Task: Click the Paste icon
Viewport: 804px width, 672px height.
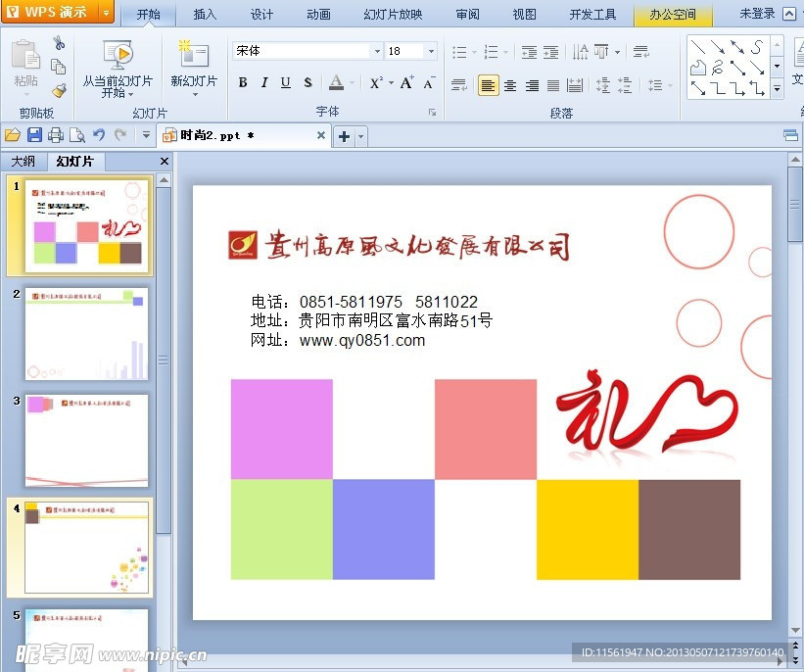Action: click(25, 55)
